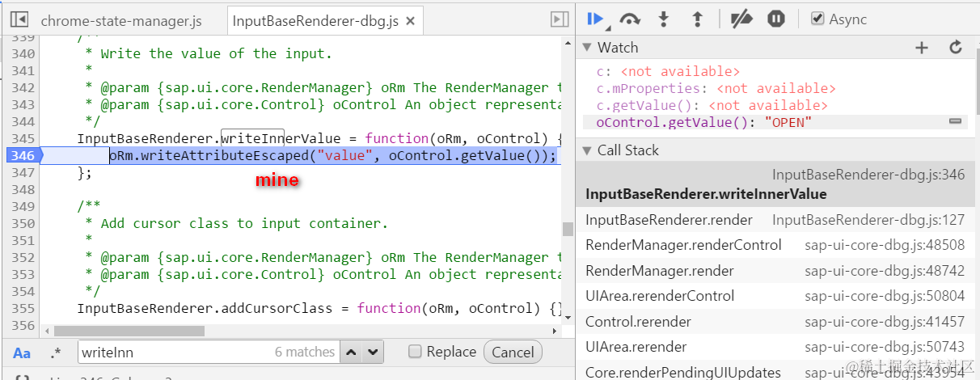The image size is (980, 380).
Task: Step into next function call
Action: pos(664,19)
